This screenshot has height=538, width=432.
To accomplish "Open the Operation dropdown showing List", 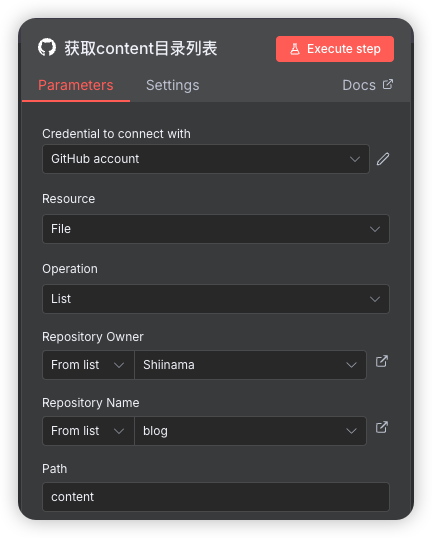I will coord(216,299).
